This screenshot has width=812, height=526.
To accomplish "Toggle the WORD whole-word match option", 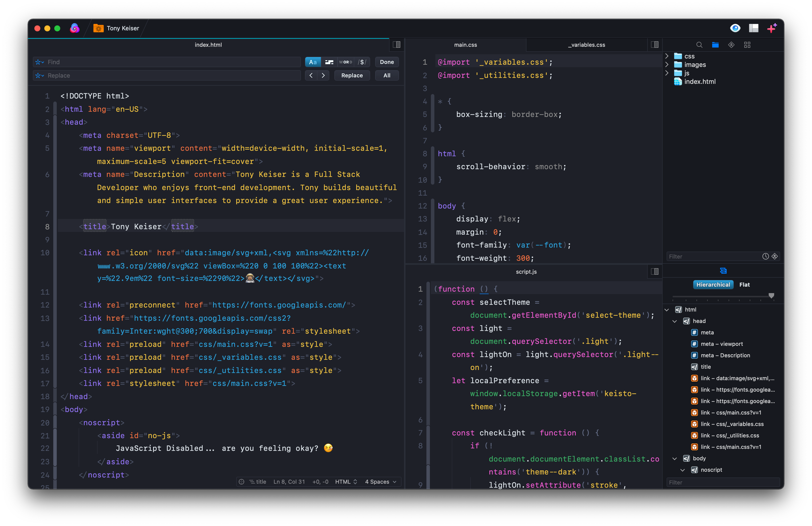I will [345, 62].
